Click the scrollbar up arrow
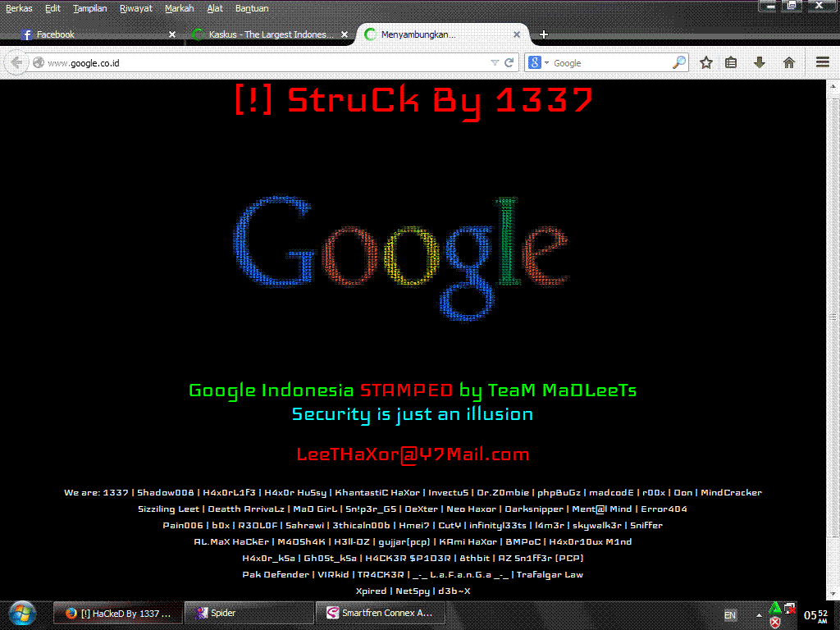The image size is (840, 630). 833,85
